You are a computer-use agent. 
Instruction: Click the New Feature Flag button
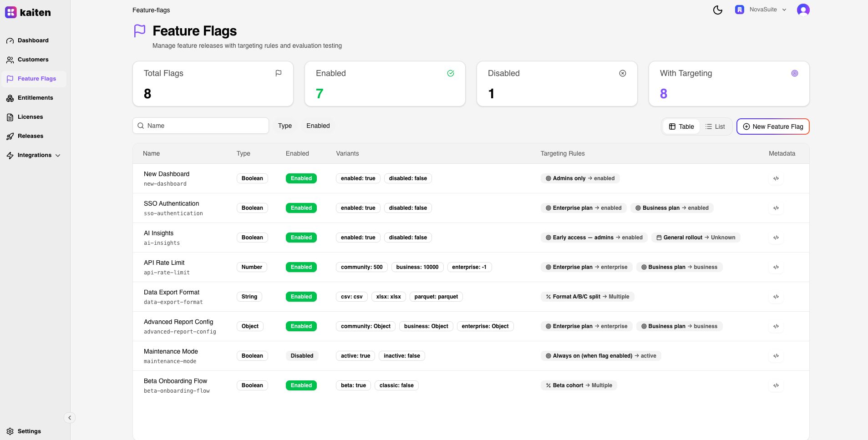pos(773,126)
